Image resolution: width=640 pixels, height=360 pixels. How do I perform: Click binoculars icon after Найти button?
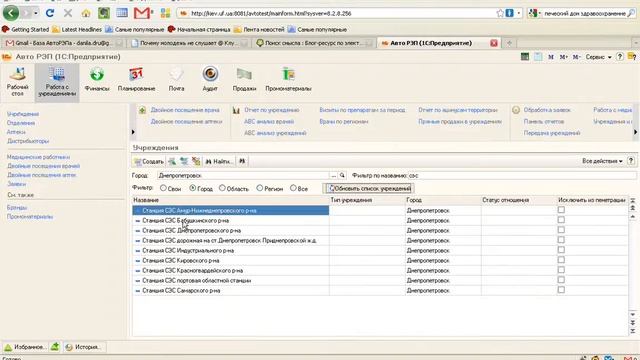coord(242,161)
